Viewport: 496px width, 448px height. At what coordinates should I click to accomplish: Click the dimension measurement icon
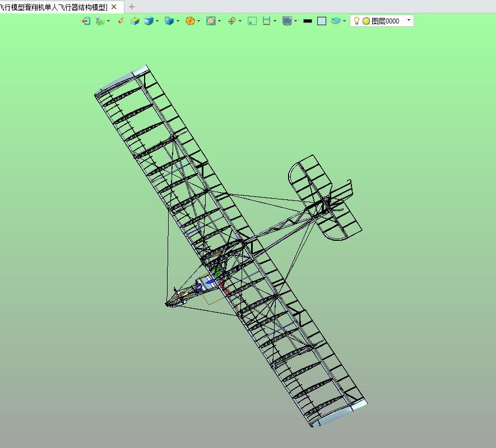point(266,21)
